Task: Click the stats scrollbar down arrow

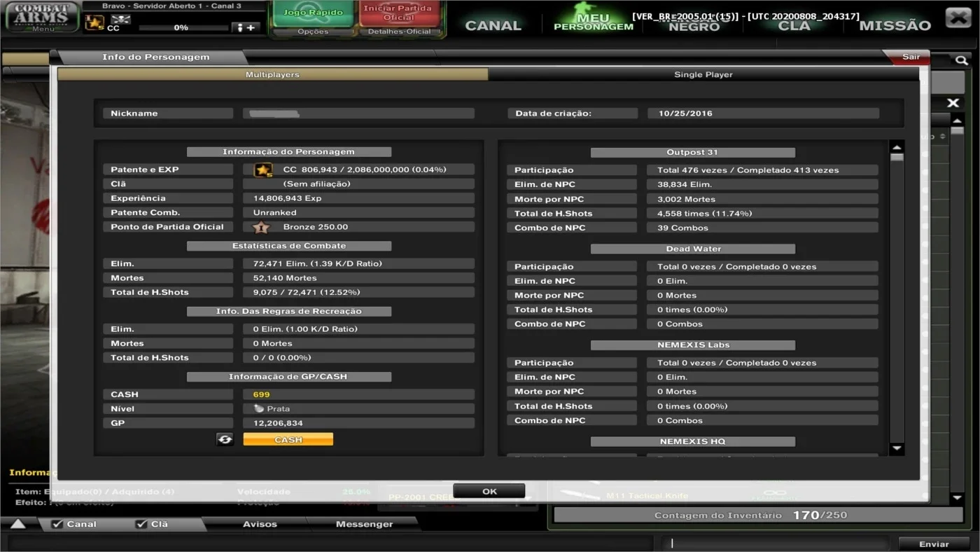Action: (896, 448)
